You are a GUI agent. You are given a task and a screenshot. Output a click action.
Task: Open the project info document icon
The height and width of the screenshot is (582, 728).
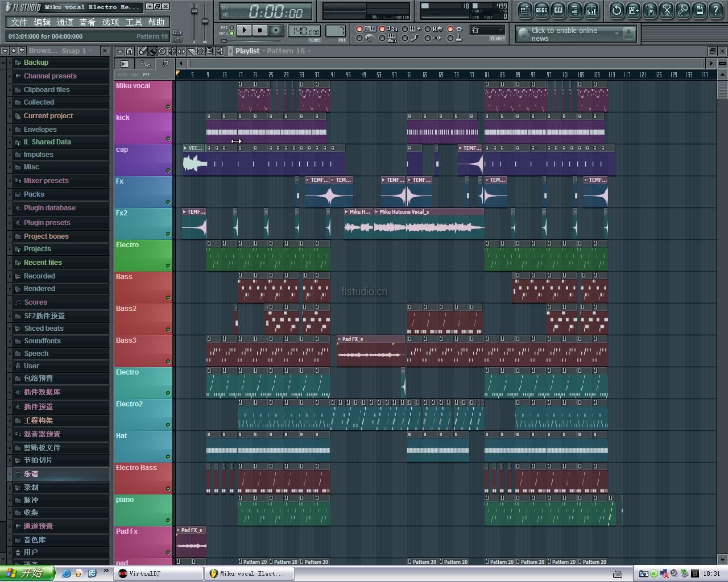(699, 10)
